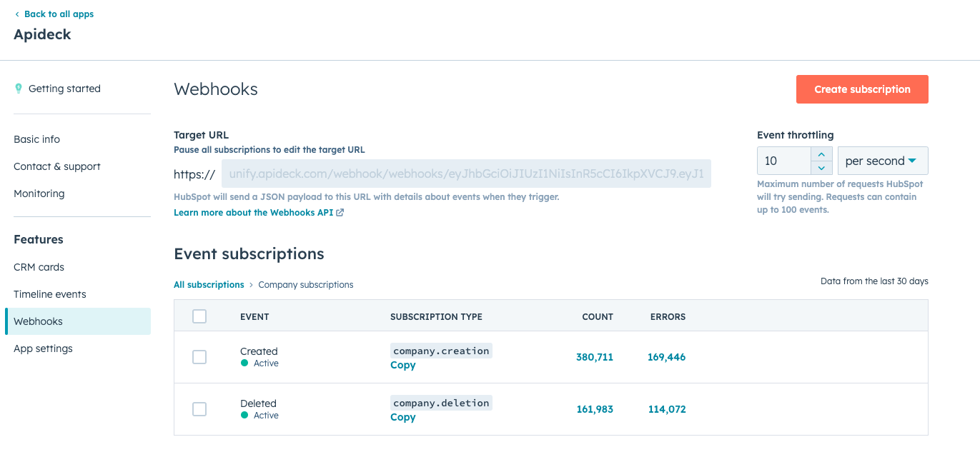980x472 pixels.
Task: Go to the Monitoring page
Action: (39, 194)
